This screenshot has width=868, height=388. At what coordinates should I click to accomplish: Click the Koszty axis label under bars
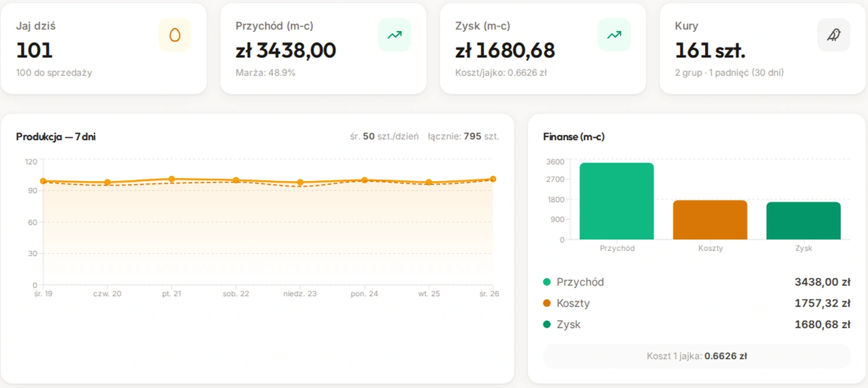[x=710, y=248]
